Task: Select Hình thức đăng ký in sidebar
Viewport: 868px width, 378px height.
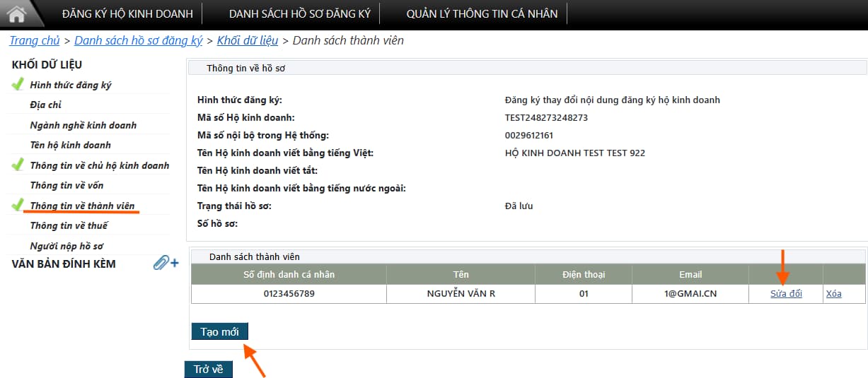Action: click(71, 85)
